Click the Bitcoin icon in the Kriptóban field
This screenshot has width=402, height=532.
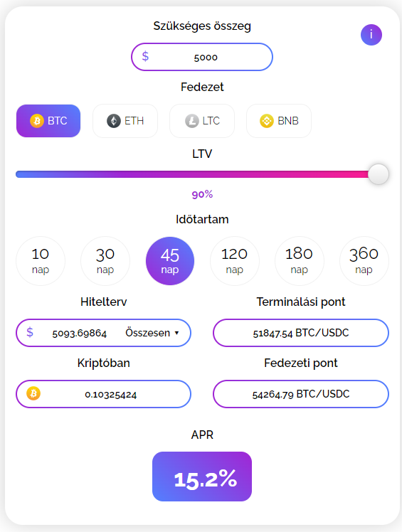tap(33, 393)
